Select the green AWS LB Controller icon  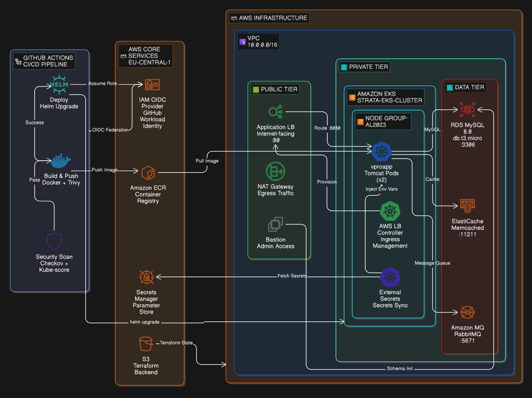coord(390,211)
